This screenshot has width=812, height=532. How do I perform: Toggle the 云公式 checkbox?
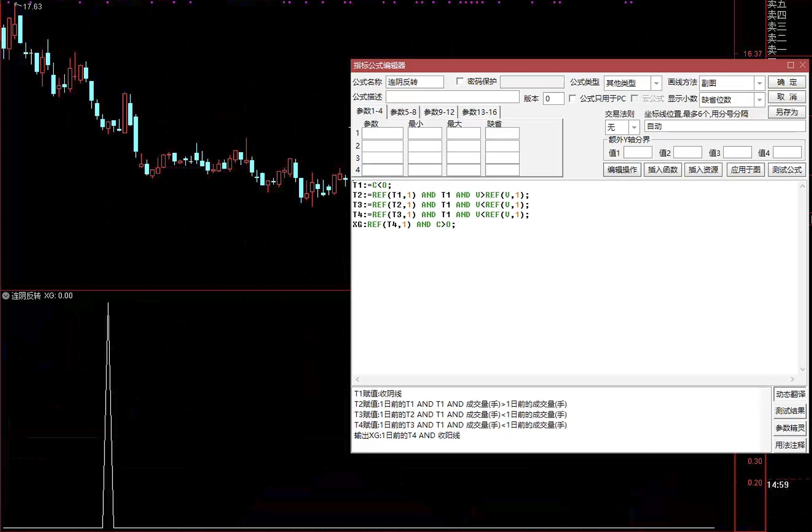pos(635,98)
